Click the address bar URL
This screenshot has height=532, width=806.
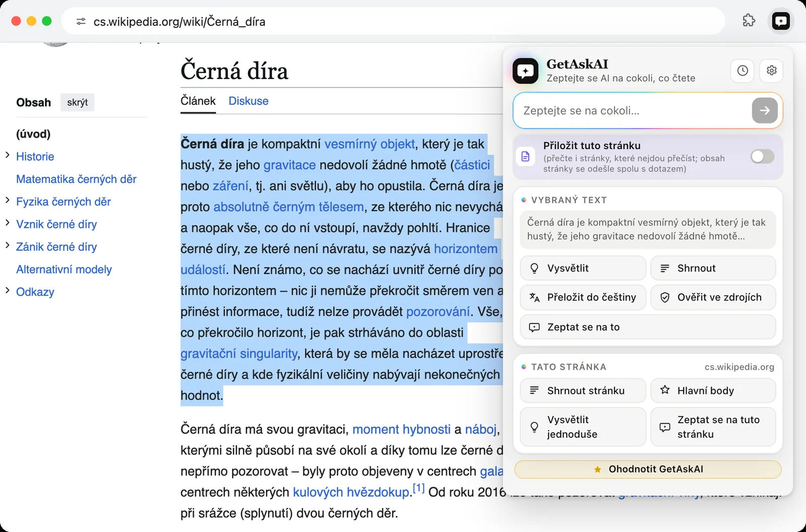(x=179, y=22)
